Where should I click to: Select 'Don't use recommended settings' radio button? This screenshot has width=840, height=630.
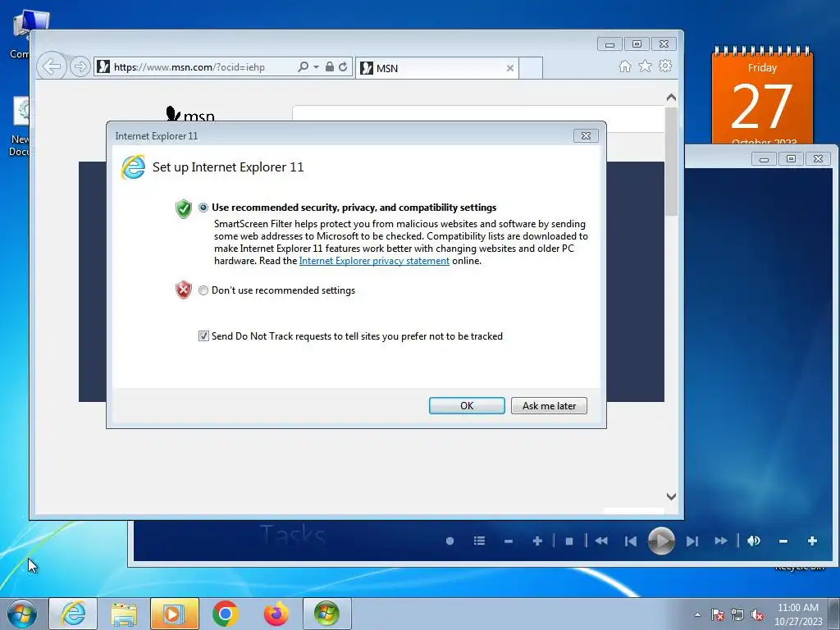[203, 290]
